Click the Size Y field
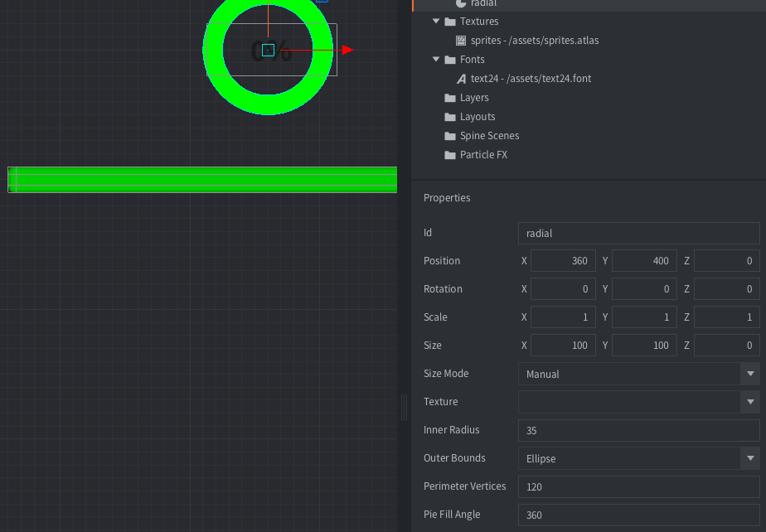 [644, 346]
